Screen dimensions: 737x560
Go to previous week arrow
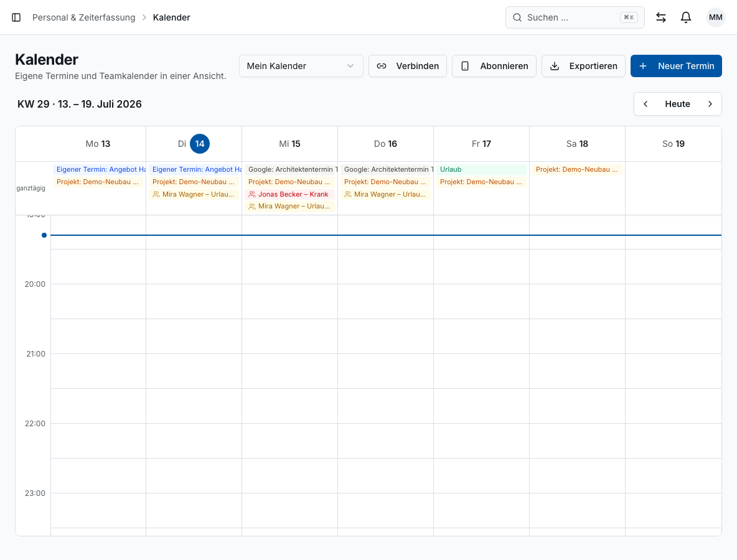tap(646, 104)
